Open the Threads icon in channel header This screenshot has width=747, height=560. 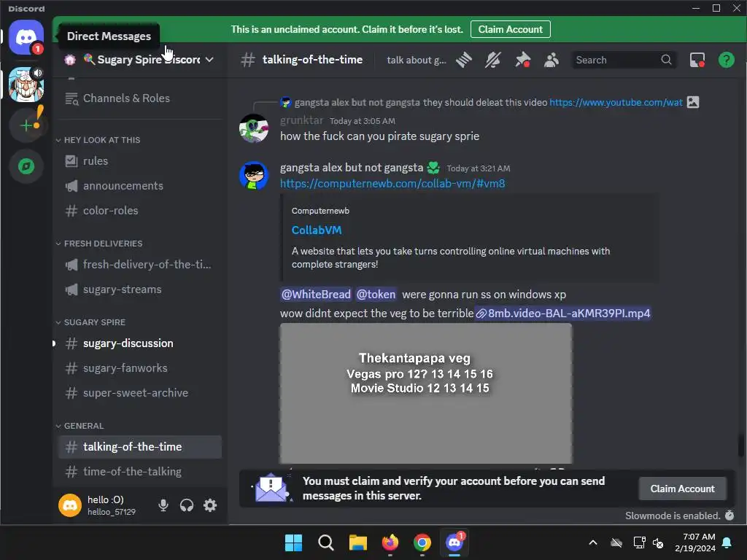[463, 60]
